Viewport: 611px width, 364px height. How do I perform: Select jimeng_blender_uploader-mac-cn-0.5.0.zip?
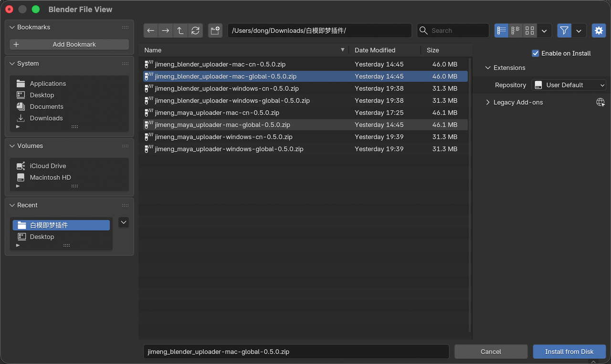tap(305, 64)
